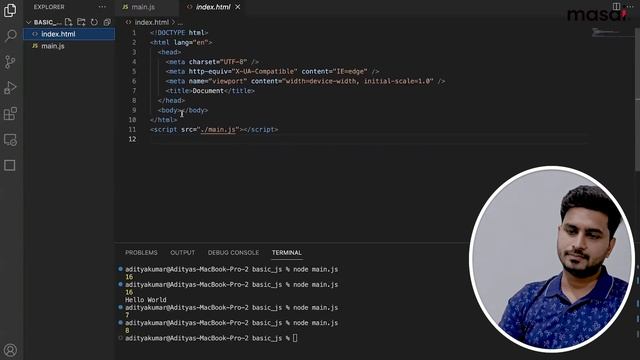
Task: Click line number 11 in the gutter
Action: (x=132, y=129)
